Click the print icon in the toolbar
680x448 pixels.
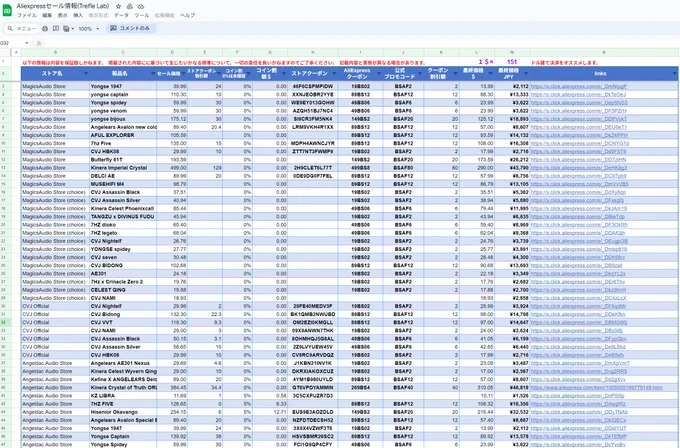point(45,29)
